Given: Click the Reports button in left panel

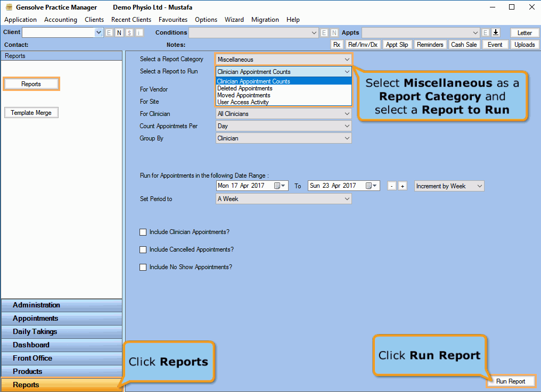Looking at the screenshot, I should 31,84.
